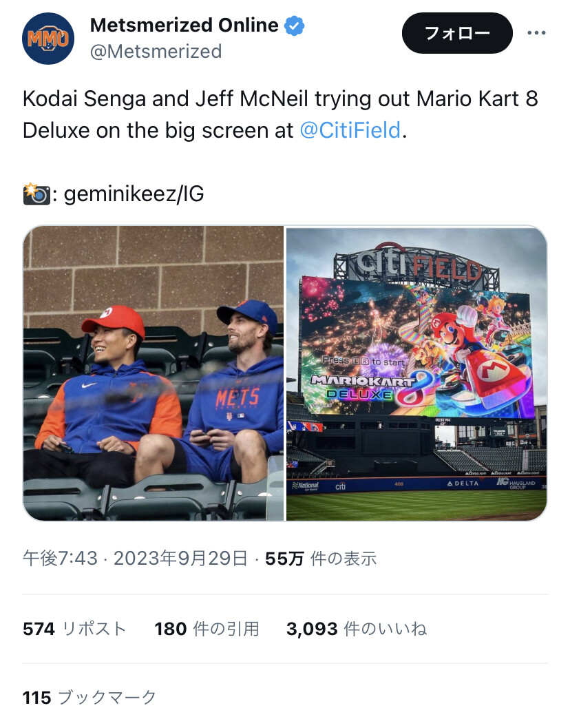View the Mario Kart scoreboard photo
The width and height of the screenshot is (570, 728).
point(416,373)
